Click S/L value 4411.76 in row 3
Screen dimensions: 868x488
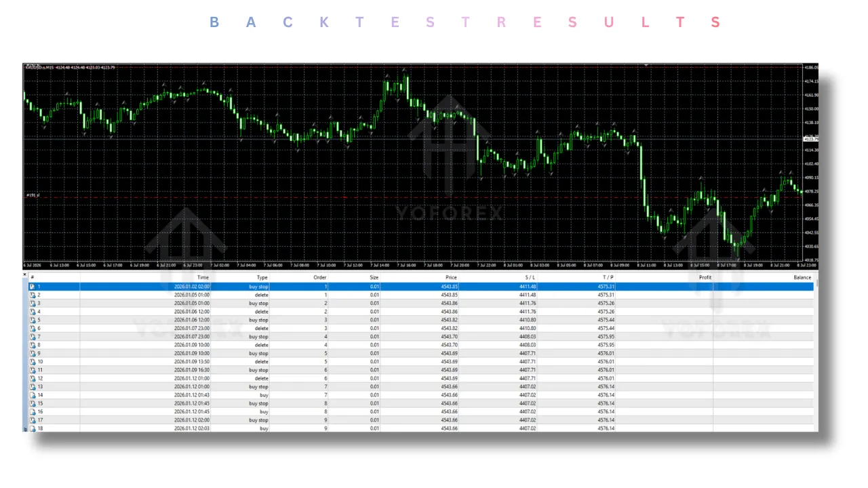click(x=528, y=304)
